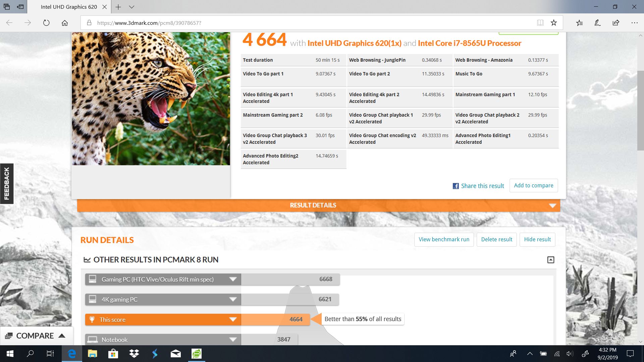Click the Edge taskbar icon
Screen dimensions: 644x362
click(72, 354)
